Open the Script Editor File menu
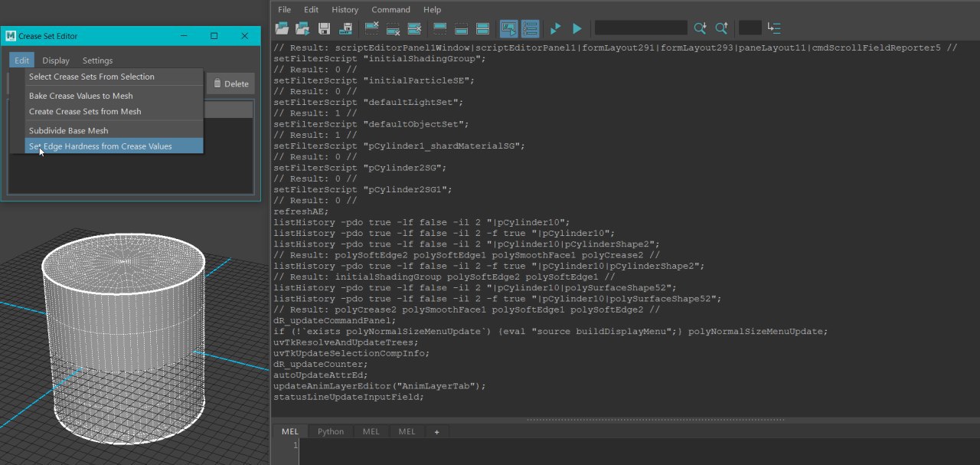This screenshot has width=980, height=465. 284,10
